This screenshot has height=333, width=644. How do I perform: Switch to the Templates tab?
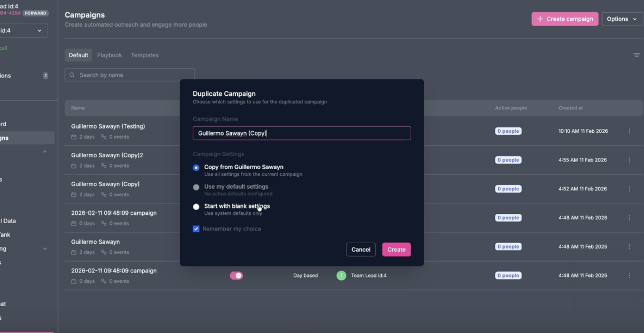(144, 55)
